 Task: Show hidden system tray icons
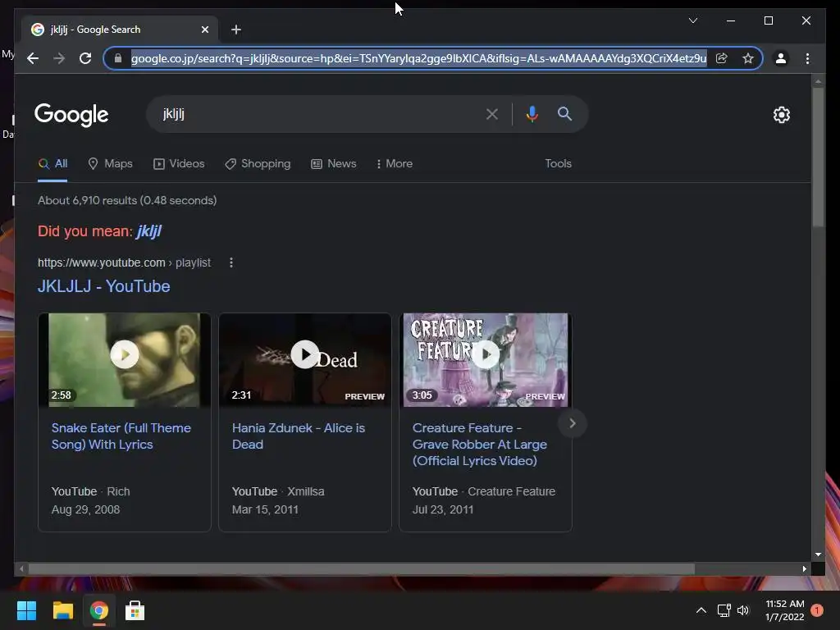coord(701,610)
